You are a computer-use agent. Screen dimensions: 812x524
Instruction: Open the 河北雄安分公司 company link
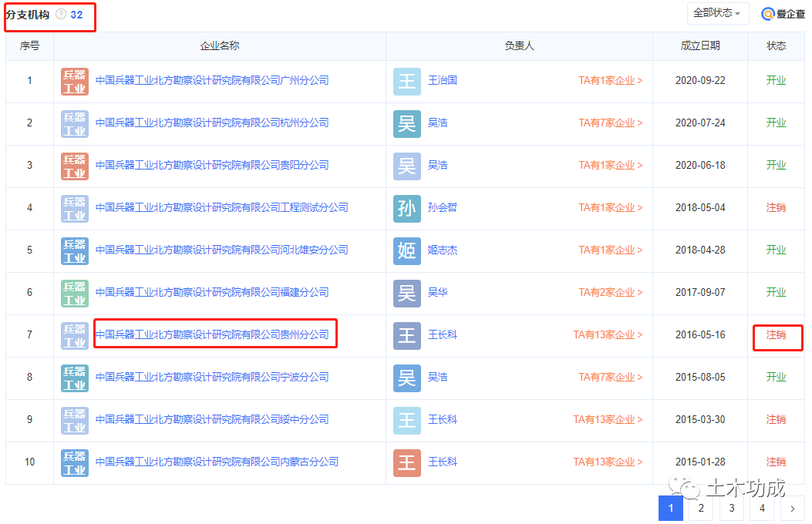(221, 250)
